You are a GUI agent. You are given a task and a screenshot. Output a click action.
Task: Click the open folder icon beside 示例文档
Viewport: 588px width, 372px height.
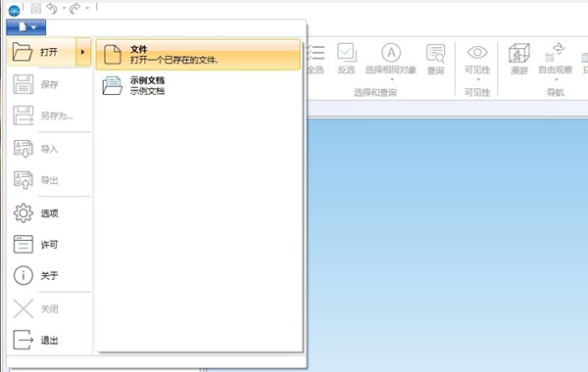[112, 85]
